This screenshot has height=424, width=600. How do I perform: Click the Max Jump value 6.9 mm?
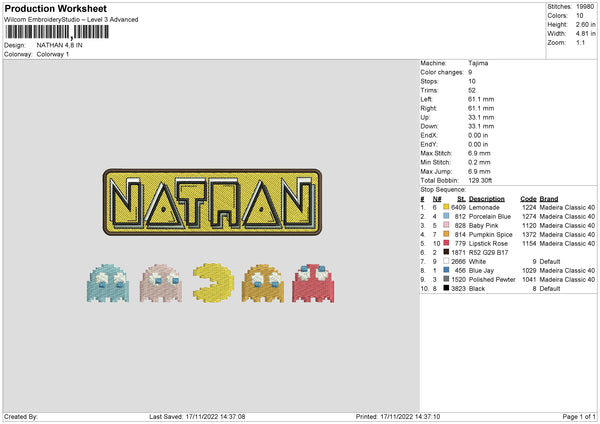[x=479, y=171]
